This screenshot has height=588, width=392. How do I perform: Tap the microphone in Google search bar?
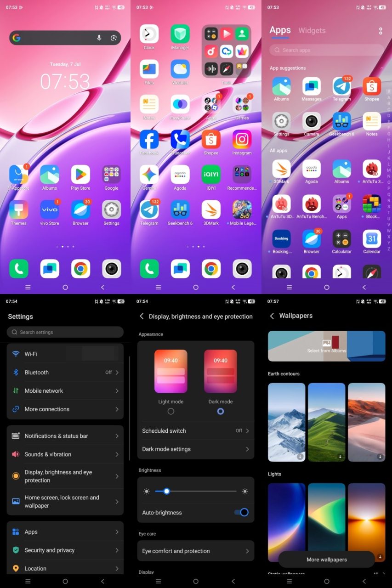99,38
